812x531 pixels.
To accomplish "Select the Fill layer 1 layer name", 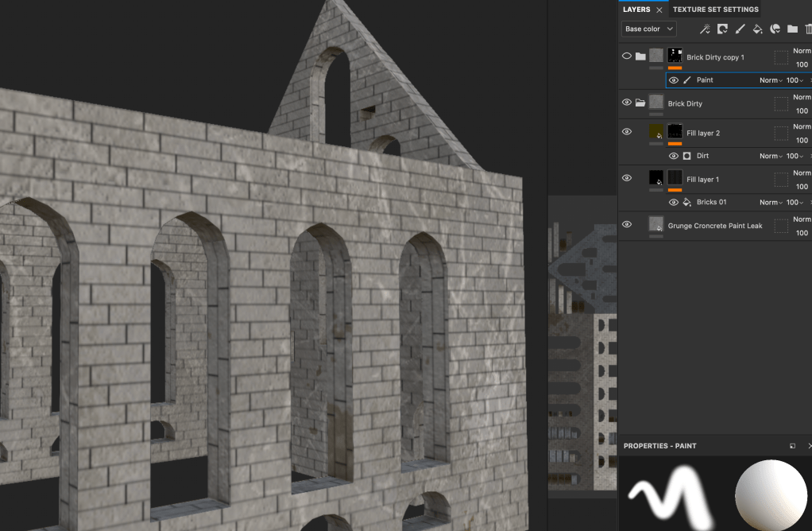I will (702, 180).
